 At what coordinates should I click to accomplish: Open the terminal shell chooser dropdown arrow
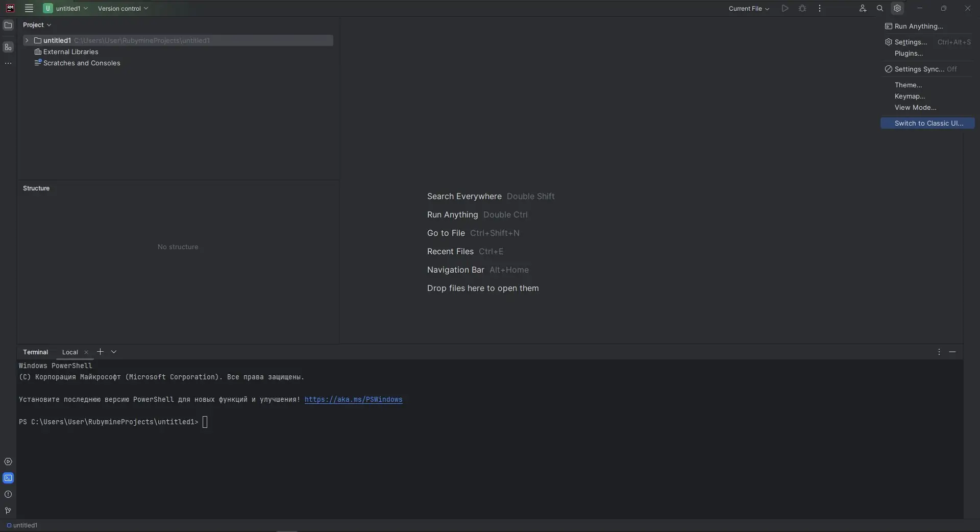point(114,352)
